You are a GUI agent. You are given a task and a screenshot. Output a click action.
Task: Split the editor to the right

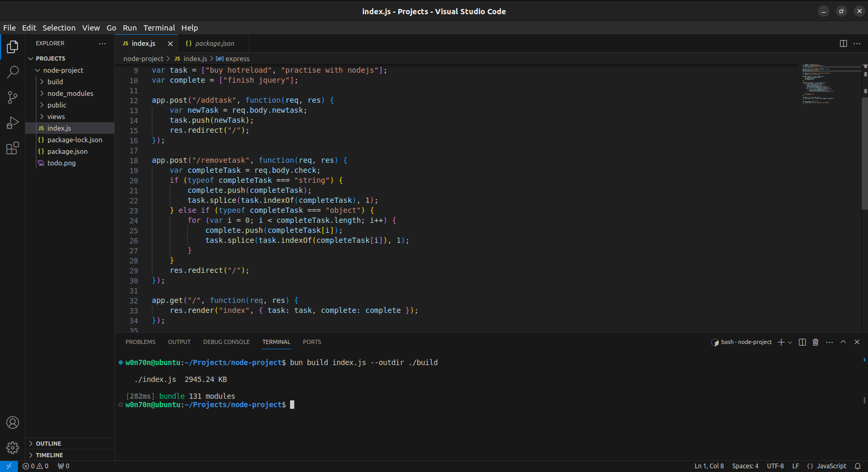(843, 44)
